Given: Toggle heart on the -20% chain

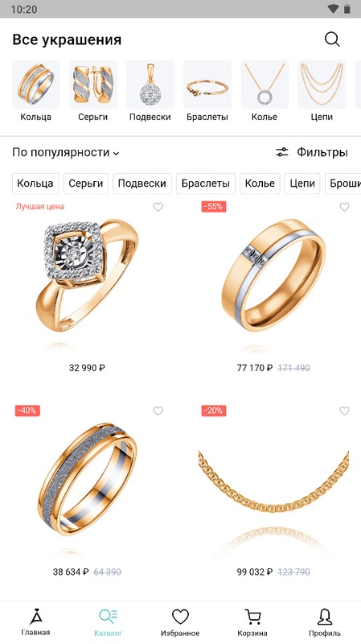Looking at the screenshot, I should coord(344,411).
